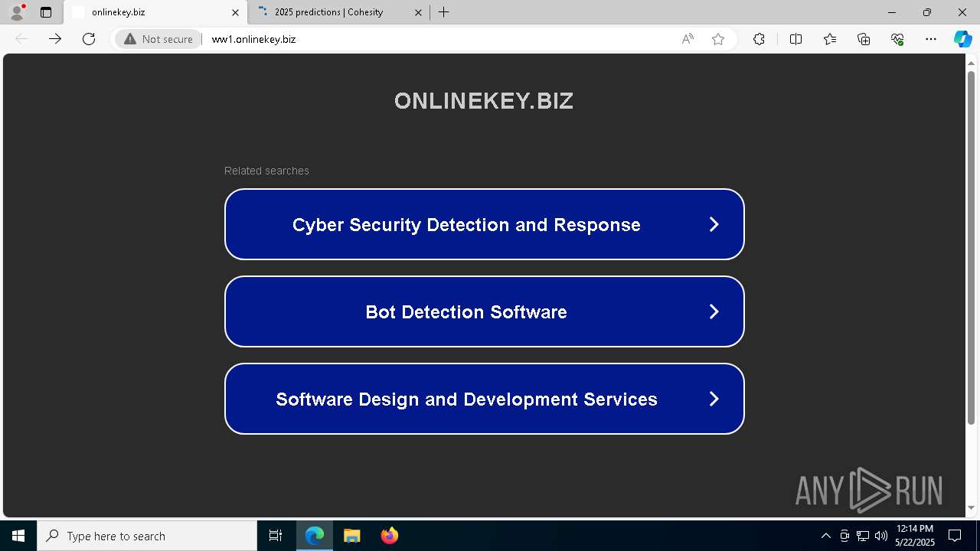The image size is (980, 551).
Task: Open the volume tray icon
Action: 881,536
